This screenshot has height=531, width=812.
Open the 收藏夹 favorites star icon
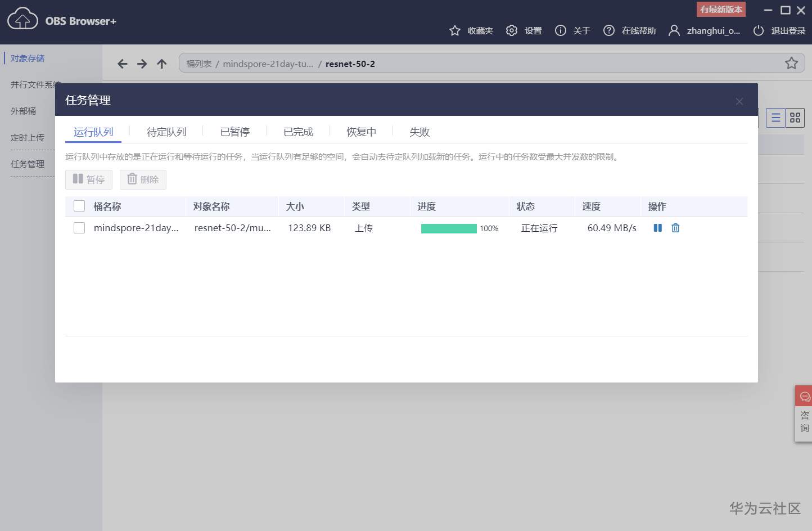[x=455, y=30]
